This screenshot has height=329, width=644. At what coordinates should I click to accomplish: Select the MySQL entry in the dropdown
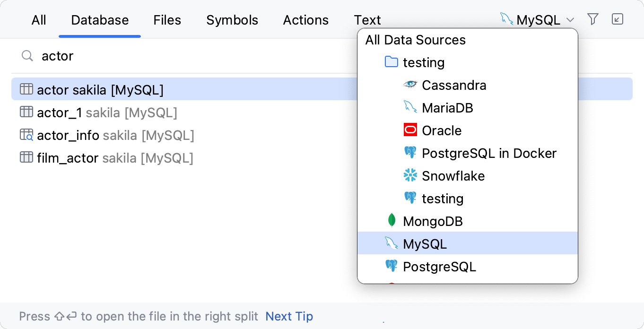click(424, 243)
